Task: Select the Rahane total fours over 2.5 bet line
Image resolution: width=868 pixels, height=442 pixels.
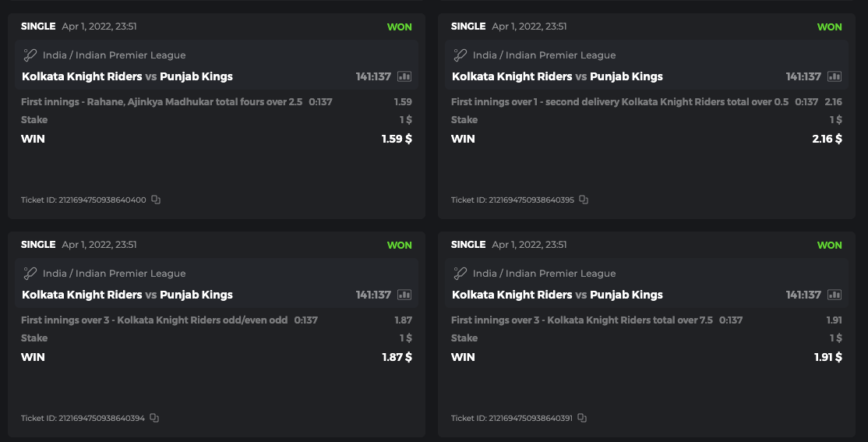Action: tap(161, 101)
